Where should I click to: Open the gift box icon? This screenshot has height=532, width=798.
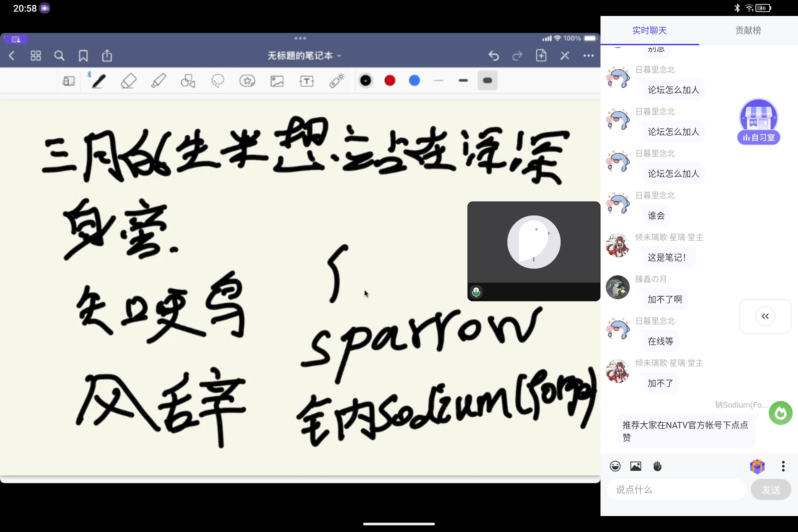[x=757, y=466]
